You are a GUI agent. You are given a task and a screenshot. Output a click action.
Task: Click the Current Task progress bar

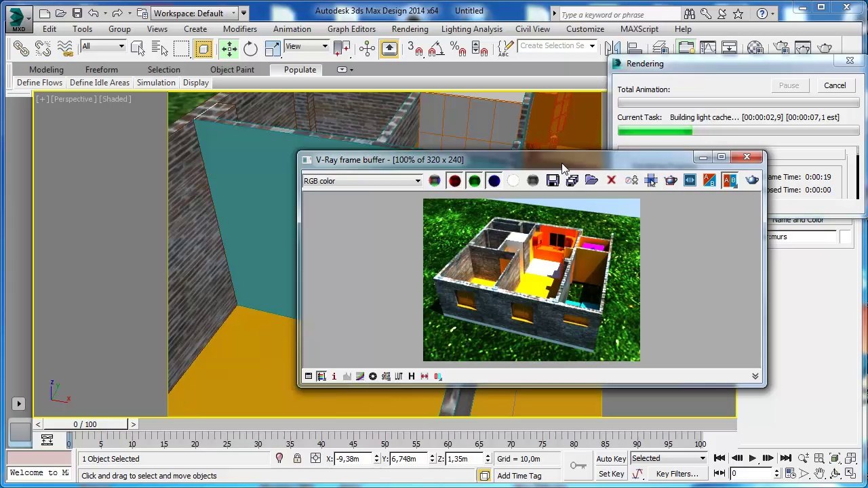pos(738,131)
